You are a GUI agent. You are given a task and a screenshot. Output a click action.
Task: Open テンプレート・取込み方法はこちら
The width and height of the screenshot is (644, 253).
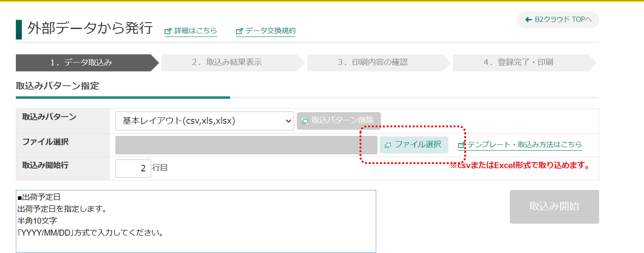[x=526, y=144]
